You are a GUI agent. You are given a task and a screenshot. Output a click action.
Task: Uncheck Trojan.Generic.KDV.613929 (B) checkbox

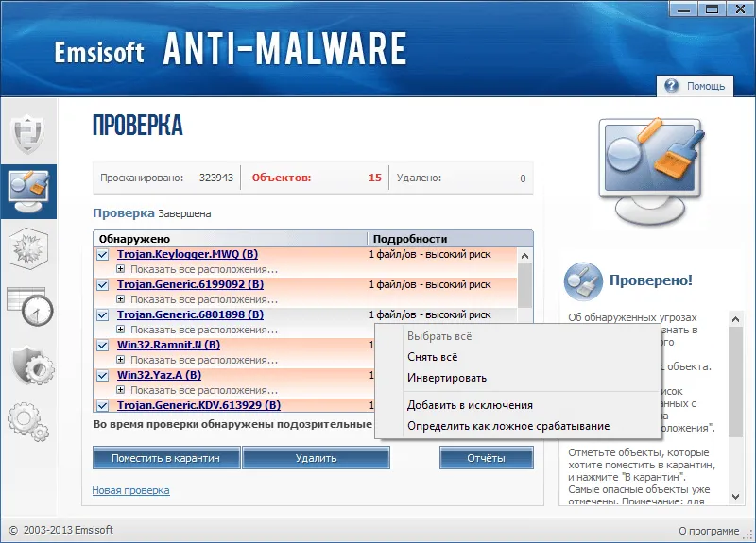[103, 406]
